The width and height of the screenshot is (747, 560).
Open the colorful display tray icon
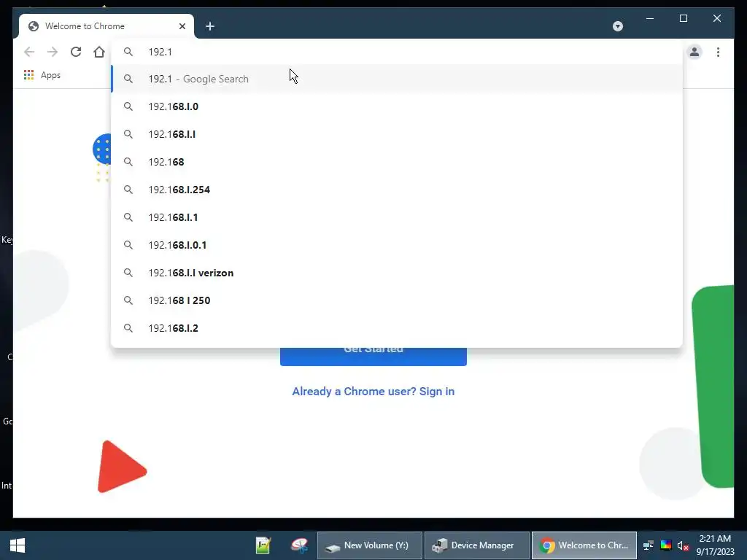(x=665, y=545)
